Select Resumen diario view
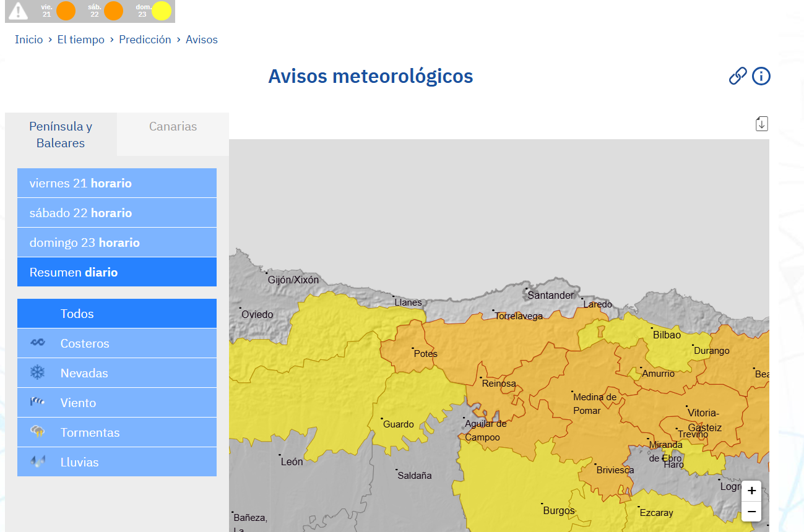 116,272
